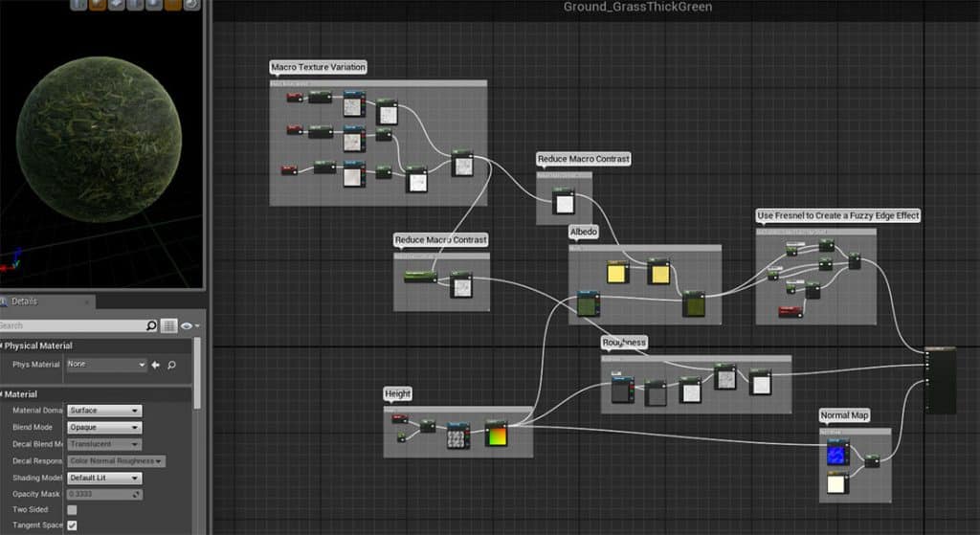Open Details view options eye icon

pyautogui.click(x=187, y=325)
